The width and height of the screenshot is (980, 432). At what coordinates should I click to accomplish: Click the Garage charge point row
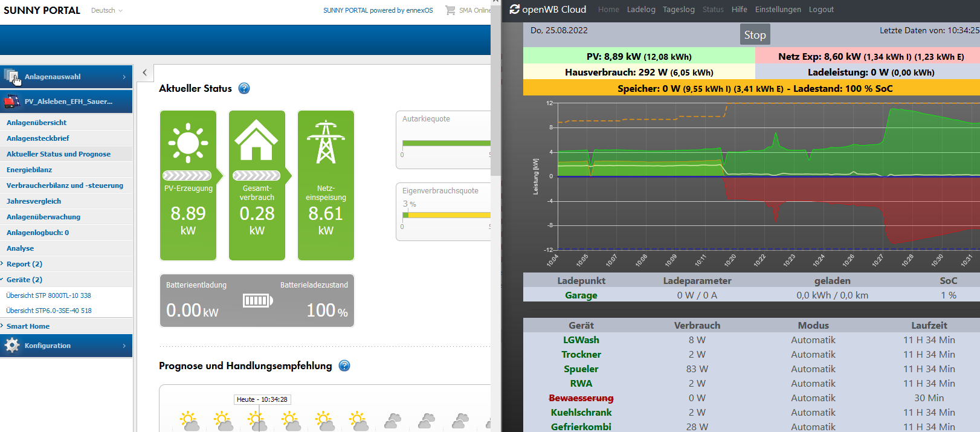click(581, 295)
